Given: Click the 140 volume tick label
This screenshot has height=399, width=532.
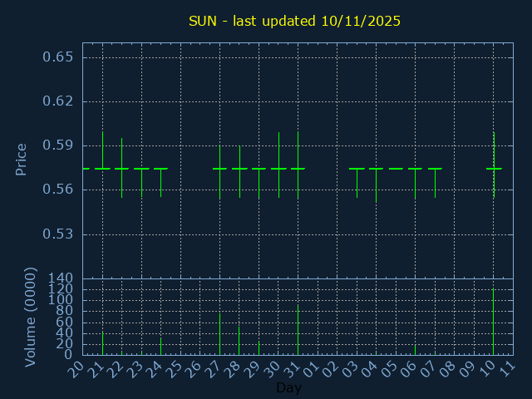Looking at the screenshot, I should click(x=62, y=278).
